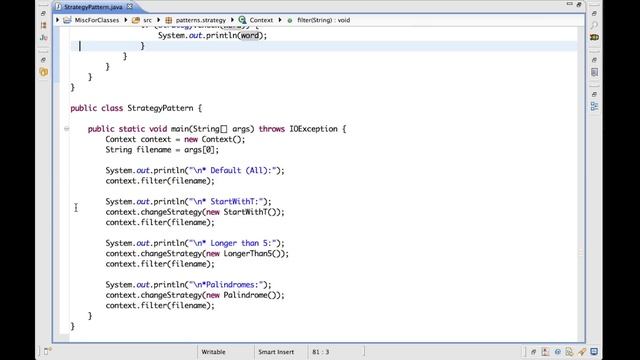640x360 pixels.
Task: Toggle the Smart Insert mode field
Action: click(276, 352)
